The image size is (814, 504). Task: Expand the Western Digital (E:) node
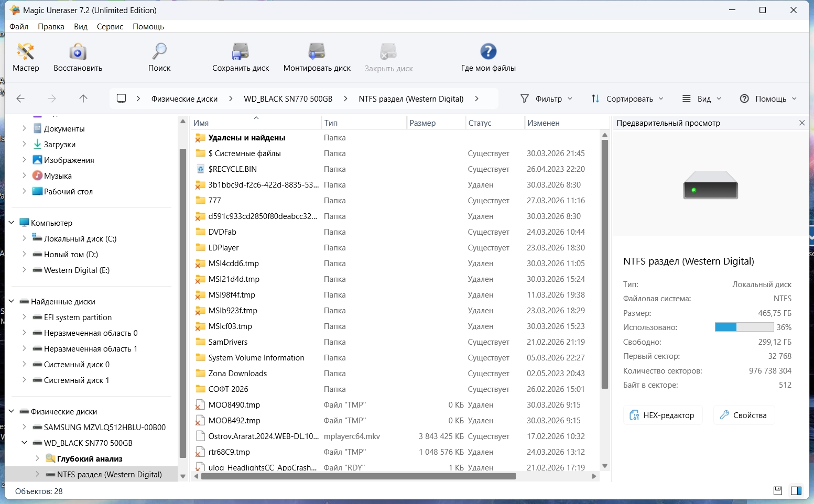(25, 270)
